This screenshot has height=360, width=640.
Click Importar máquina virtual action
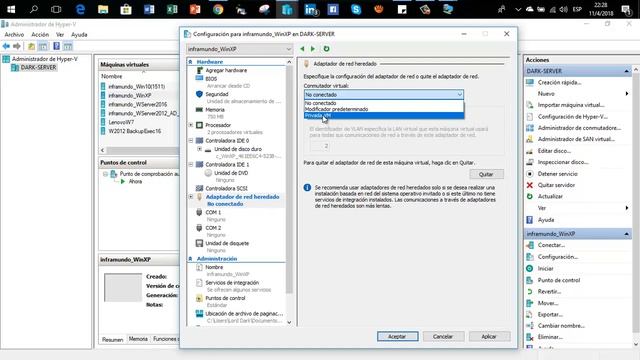tap(571, 105)
